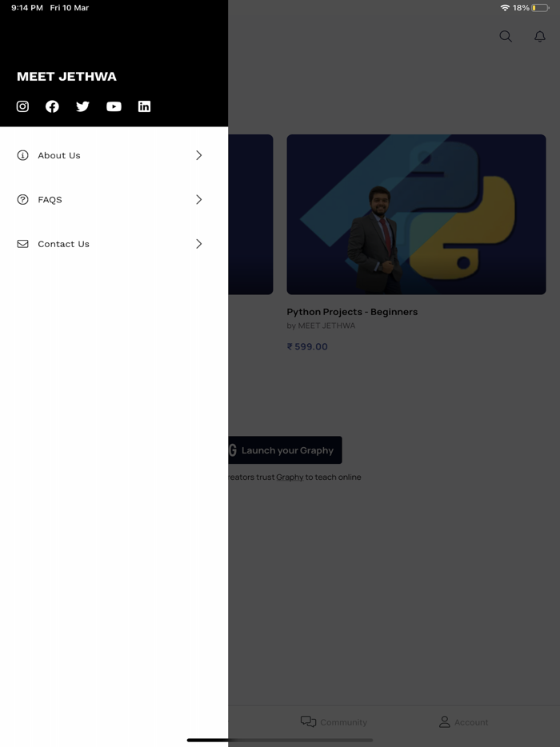This screenshot has width=560, height=747.
Task: Follow the underlined Graphy link
Action: pyautogui.click(x=290, y=477)
